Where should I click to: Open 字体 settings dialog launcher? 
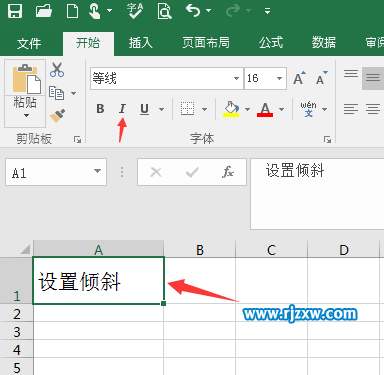point(327,140)
